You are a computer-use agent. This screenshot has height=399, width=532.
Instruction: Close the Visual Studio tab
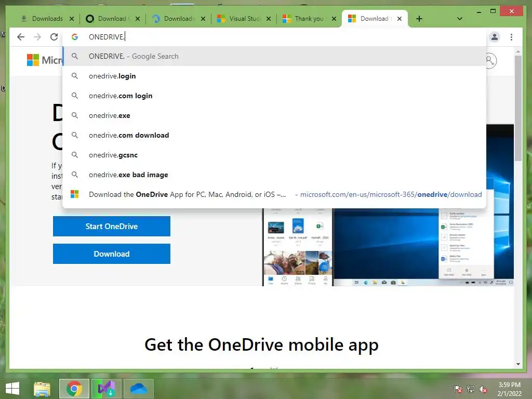(x=269, y=19)
